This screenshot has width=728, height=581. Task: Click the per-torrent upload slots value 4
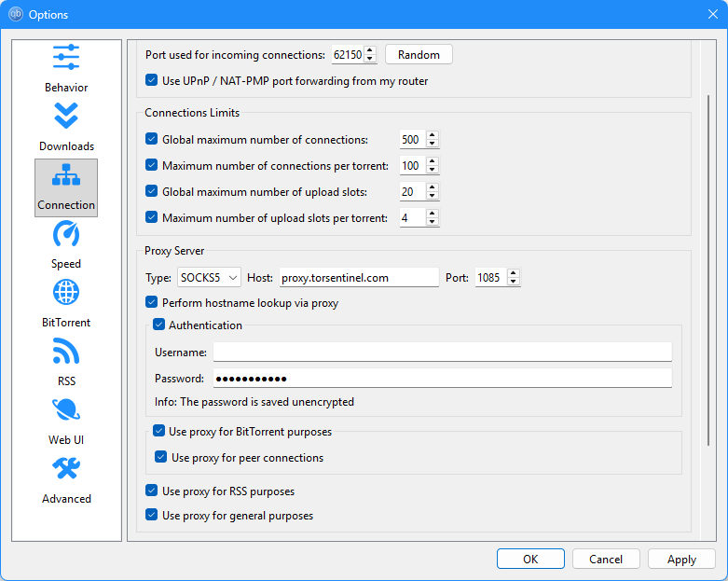pyautogui.click(x=412, y=217)
